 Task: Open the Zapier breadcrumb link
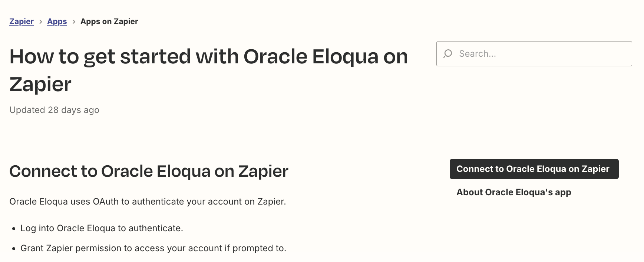22,21
